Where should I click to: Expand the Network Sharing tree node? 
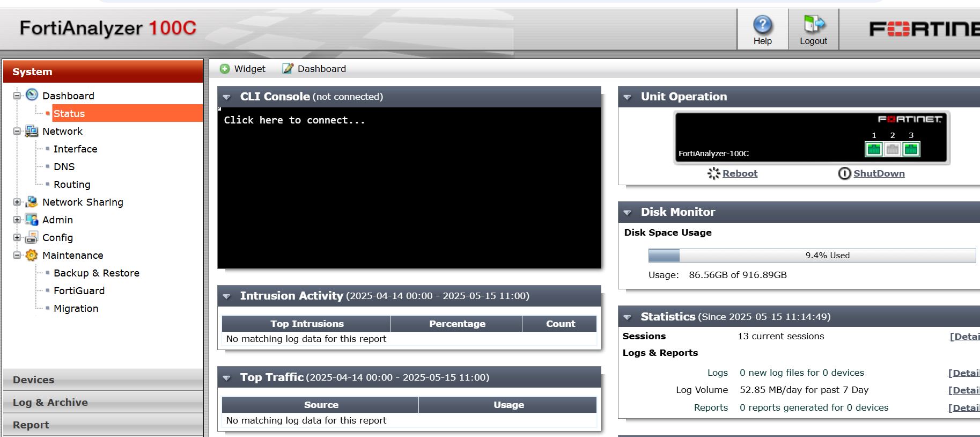tap(17, 202)
